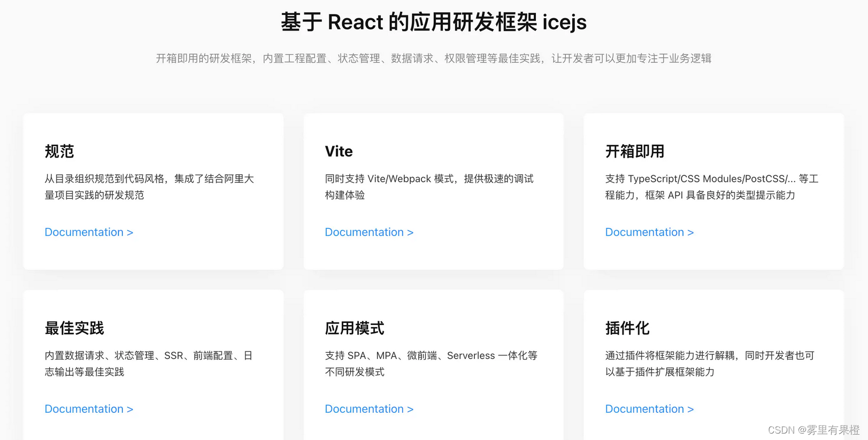The height and width of the screenshot is (440, 868).
Task: Open Documentation link in Vite card
Action: pyautogui.click(x=369, y=232)
